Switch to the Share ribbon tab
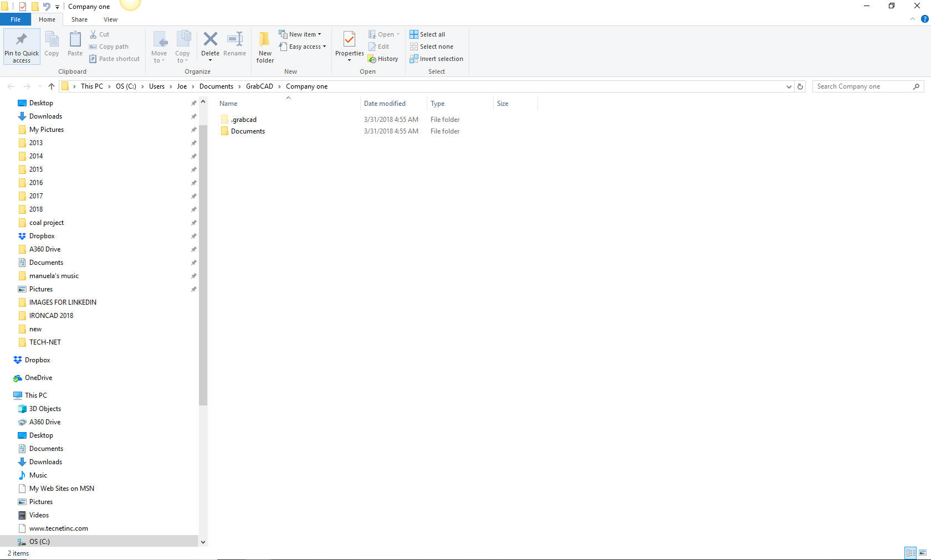This screenshot has height=560, width=931. [x=79, y=19]
